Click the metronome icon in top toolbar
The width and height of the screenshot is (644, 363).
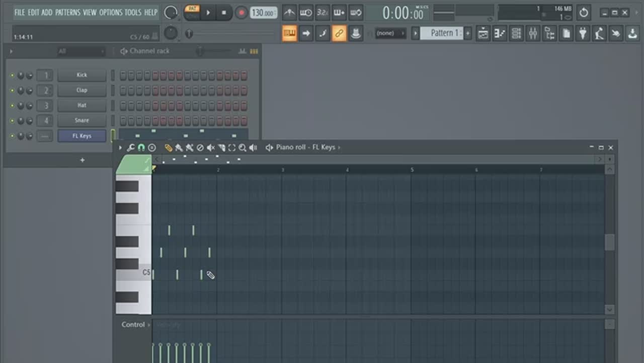click(289, 13)
